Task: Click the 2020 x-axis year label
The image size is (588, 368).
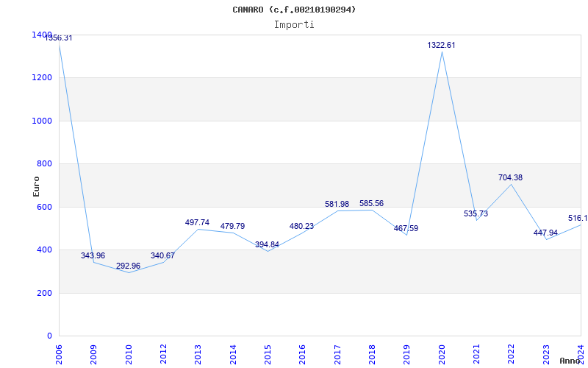Action: click(442, 355)
